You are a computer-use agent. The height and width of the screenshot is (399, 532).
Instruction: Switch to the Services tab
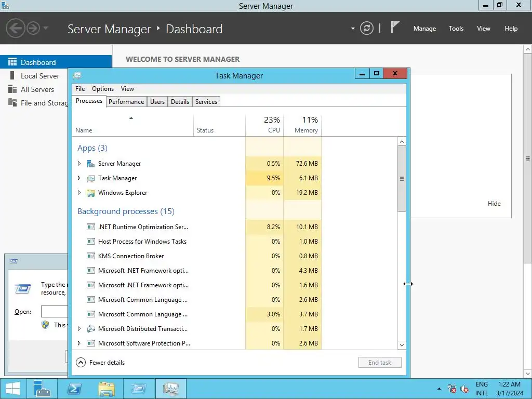click(x=206, y=102)
